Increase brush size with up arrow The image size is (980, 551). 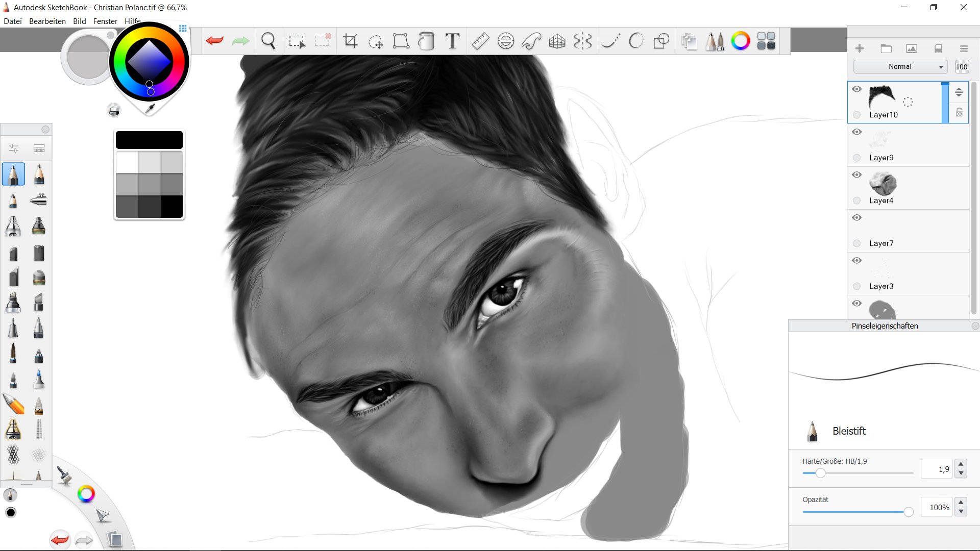click(961, 464)
